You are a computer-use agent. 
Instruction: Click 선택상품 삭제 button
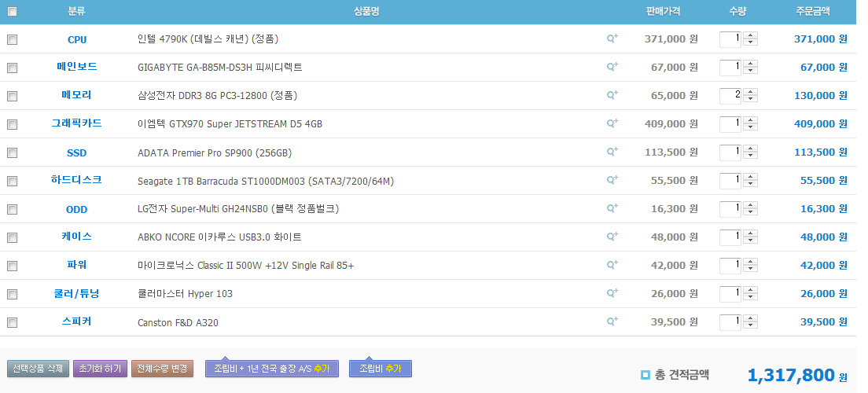pyautogui.click(x=39, y=369)
